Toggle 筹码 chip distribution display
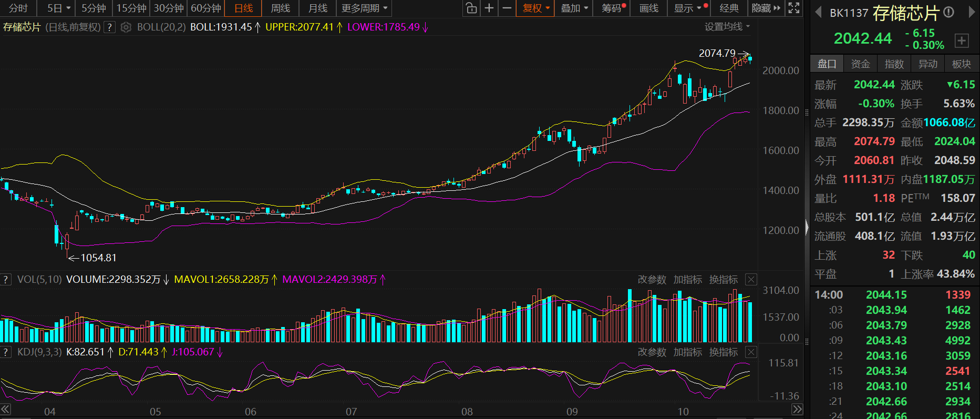This screenshot has width=980, height=419. [613, 8]
